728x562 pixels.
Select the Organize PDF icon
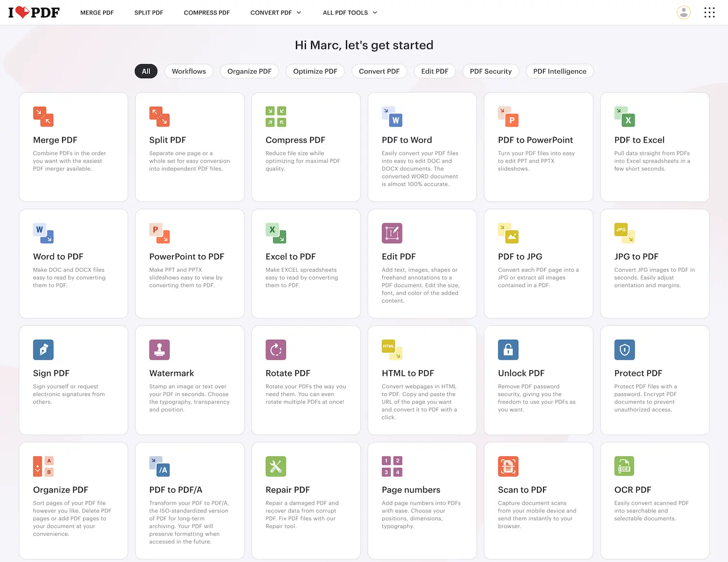(43, 466)
